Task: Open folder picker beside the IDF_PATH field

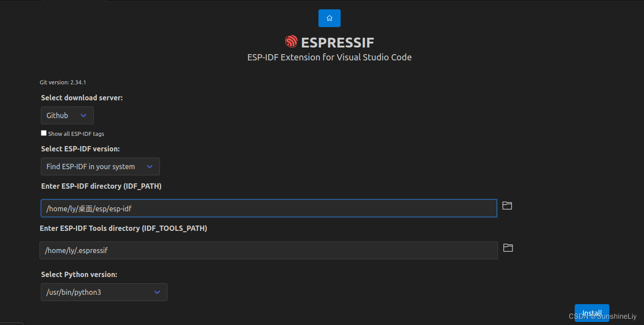Action: pyautogui.click(x=507, y=206)
